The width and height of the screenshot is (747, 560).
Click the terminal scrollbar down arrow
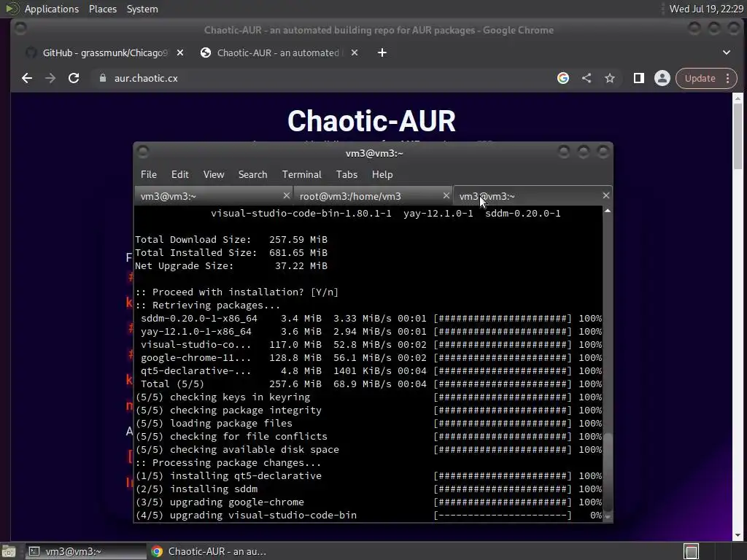608,517
